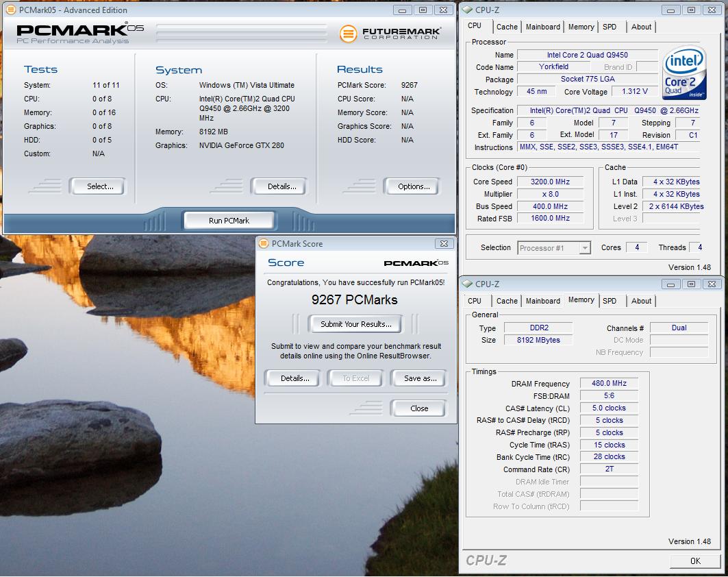Click the memory Size 8192 MBytes value
This screenshot has width=728, height=577.
[538, 340]
